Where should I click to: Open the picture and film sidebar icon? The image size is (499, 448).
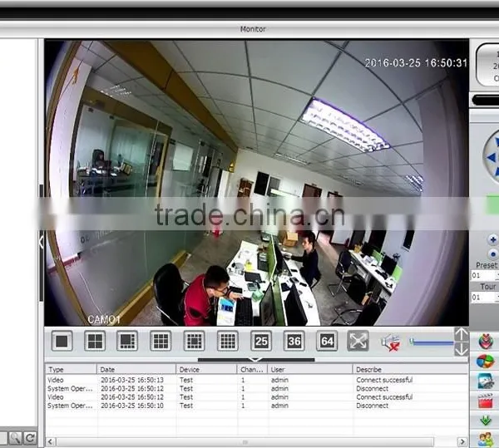pos(486,382)
